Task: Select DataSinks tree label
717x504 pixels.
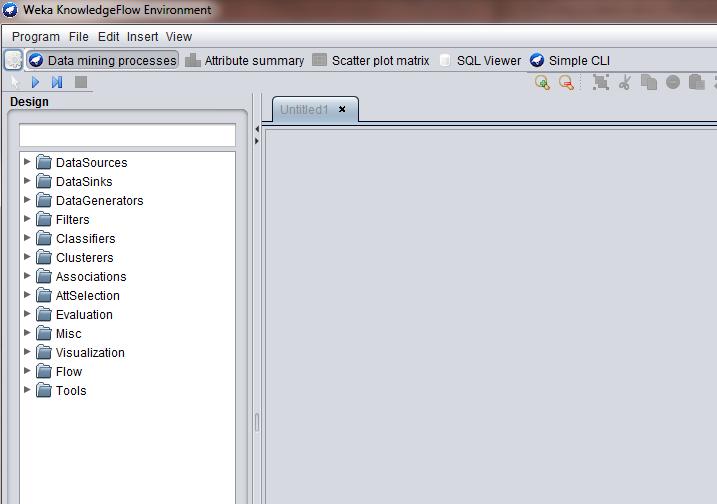Action: [x=84, y=182]
